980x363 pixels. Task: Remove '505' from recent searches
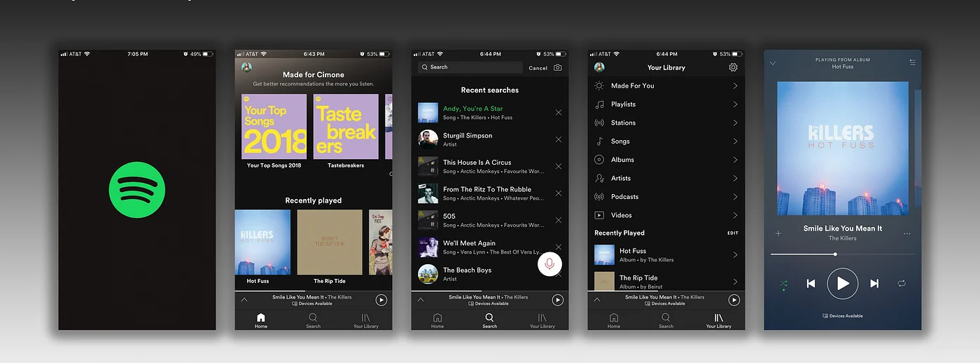[x=559, y=220]
